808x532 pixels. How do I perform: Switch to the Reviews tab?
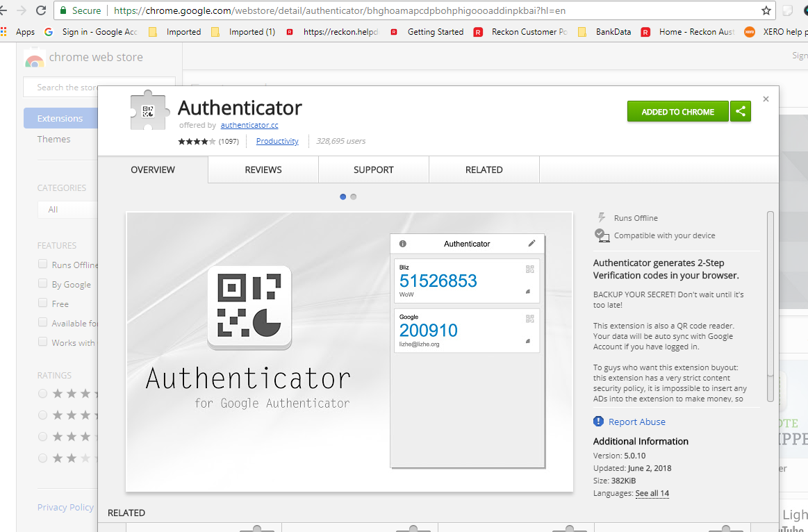[x=263, y=169]
